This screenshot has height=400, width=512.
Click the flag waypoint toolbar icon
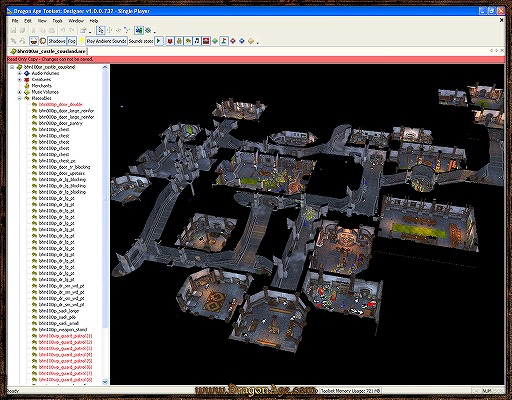(x=224, y=41)
